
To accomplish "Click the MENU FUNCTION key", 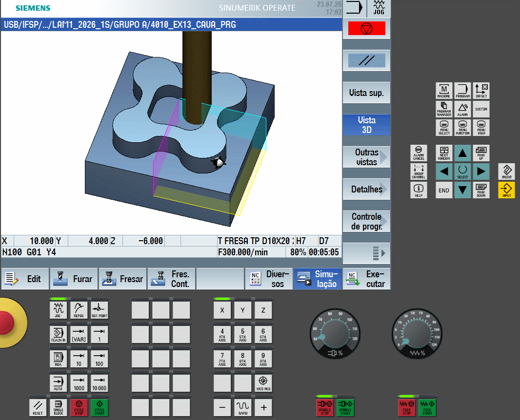I will tap(462, 128).
